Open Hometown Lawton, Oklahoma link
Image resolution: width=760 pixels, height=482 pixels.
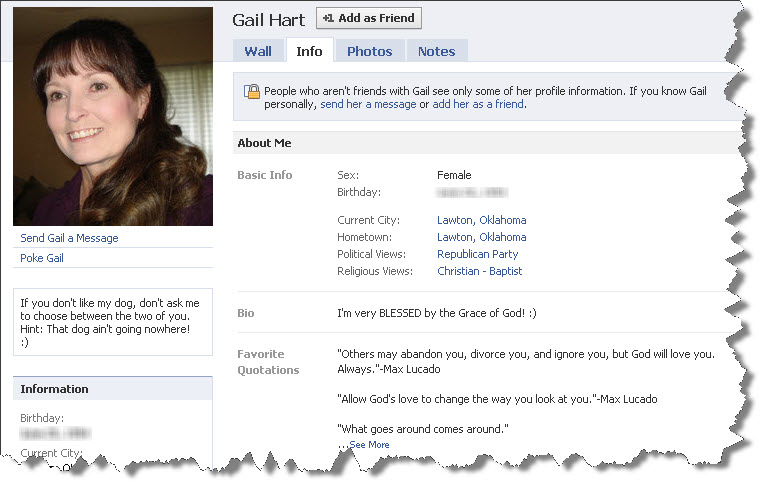(481, 237)
